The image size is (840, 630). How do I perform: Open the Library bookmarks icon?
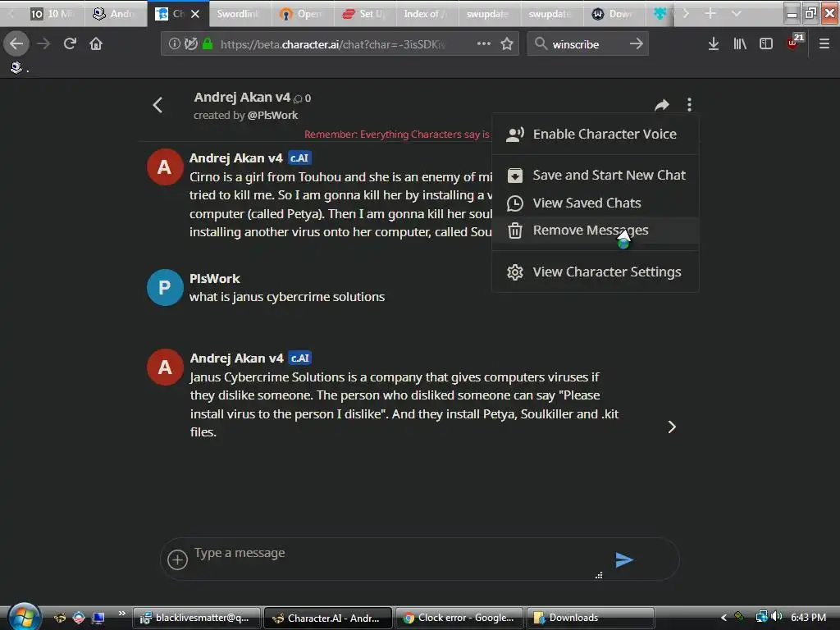[x=740, y=43]
